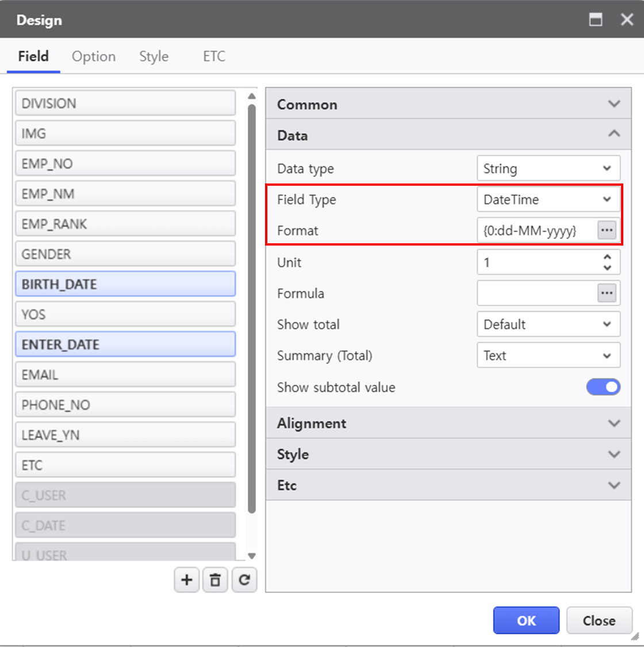This screenshot has width=644, height=647.
Task: Open the Summary (Total) dropdown
Action: coord(549,355)
